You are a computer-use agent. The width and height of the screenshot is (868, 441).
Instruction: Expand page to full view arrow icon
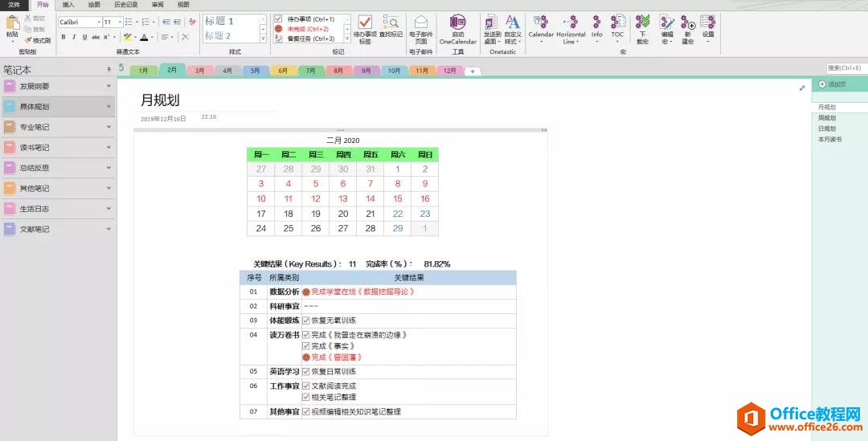(801, 88)
